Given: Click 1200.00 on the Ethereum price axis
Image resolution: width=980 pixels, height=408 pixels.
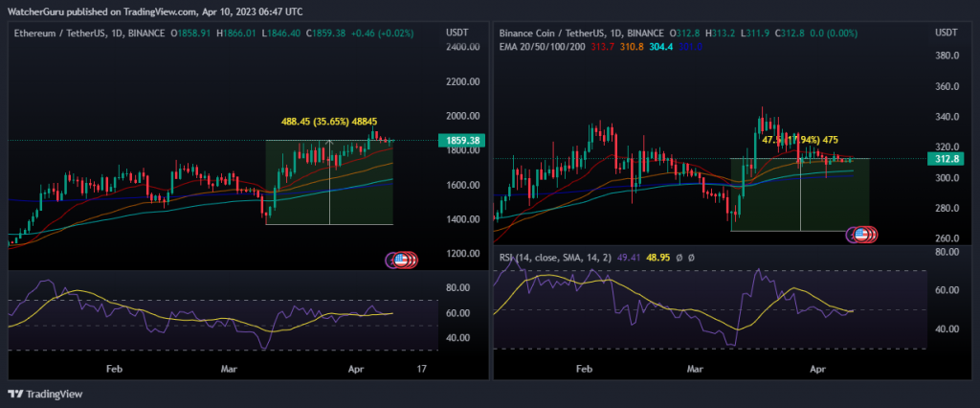Looking at the screenshot, I should click(463, 254).
